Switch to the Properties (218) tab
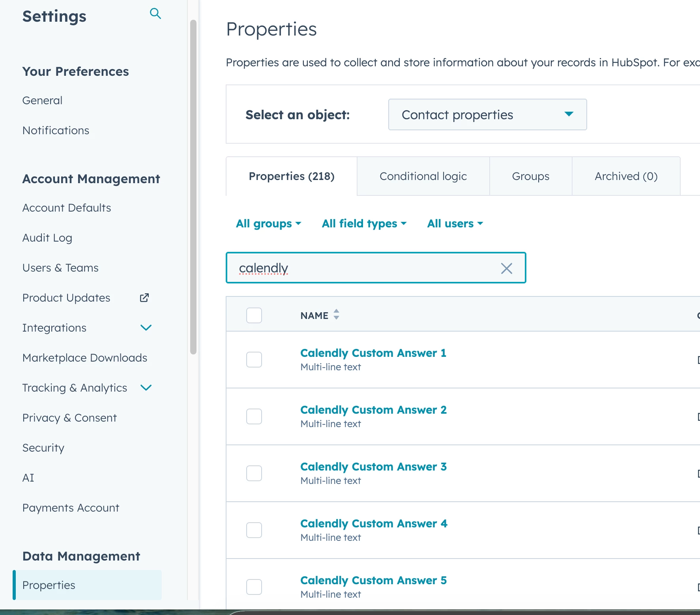700x615 pixels. click(x=292, y=176)
